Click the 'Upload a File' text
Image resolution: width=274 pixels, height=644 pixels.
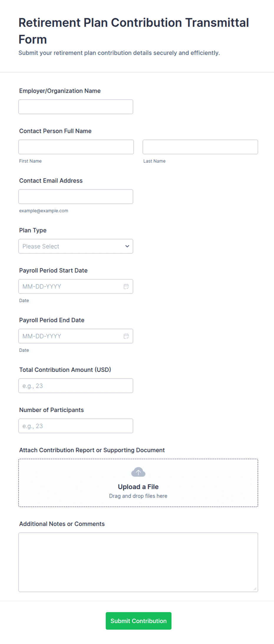138,487
